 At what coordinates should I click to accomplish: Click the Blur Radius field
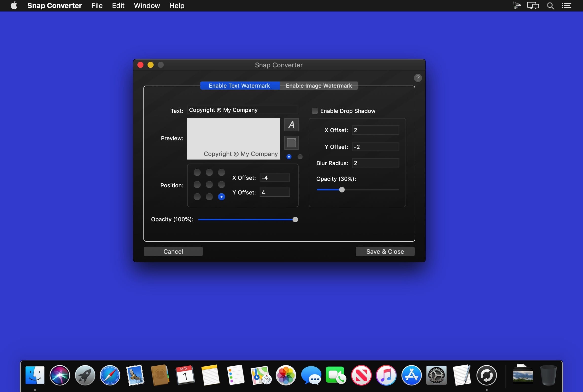[x=375, y=163]
